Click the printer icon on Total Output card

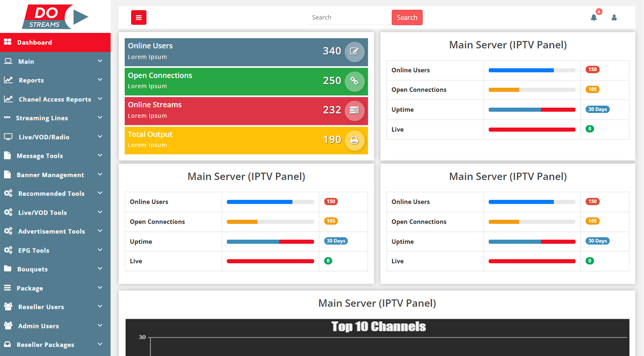(x=354, y=140)
